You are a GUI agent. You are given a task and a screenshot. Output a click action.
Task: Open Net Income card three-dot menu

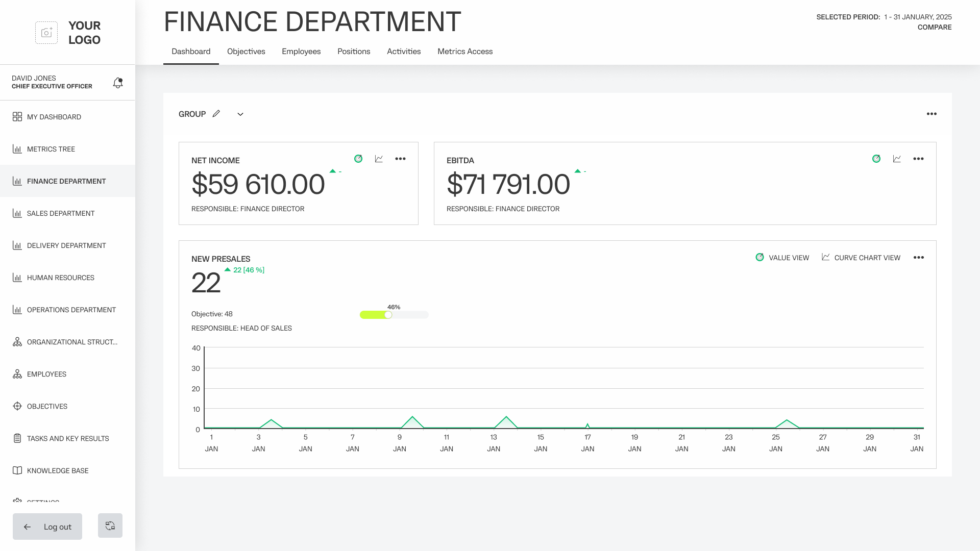click(x=400, y=159)
